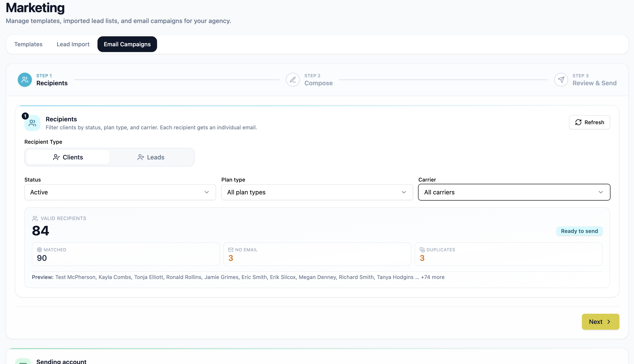Select Clients recipient type

[x=68, y=157]
